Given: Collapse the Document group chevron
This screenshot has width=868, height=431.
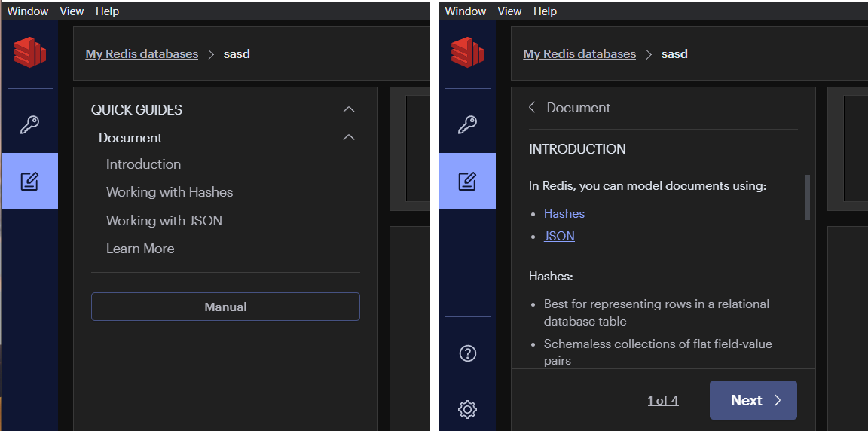Looking at the screenshot, I should pyautogui.click(x=349, y=137).
